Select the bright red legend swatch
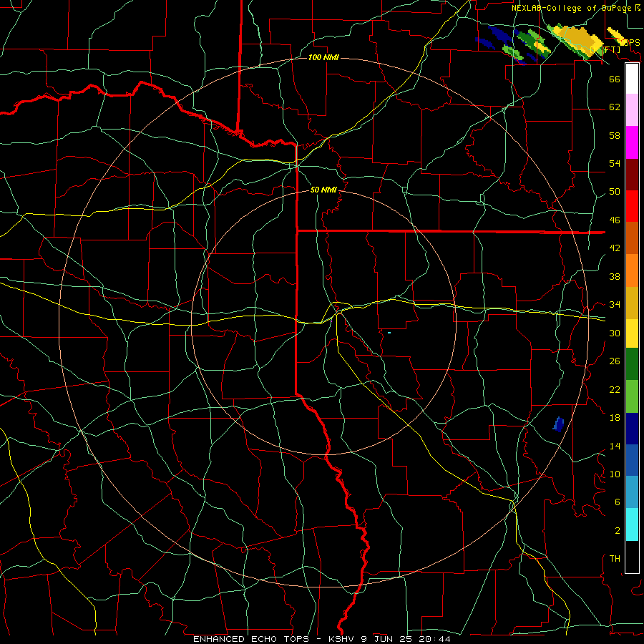This screenshot has width=644, height=644. coord(632,206)
